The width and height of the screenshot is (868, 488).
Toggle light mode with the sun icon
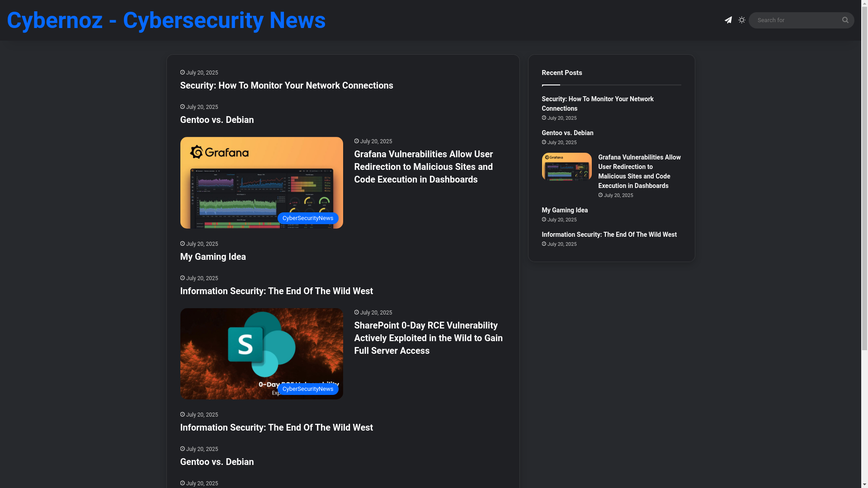click(x=742, y=20)
